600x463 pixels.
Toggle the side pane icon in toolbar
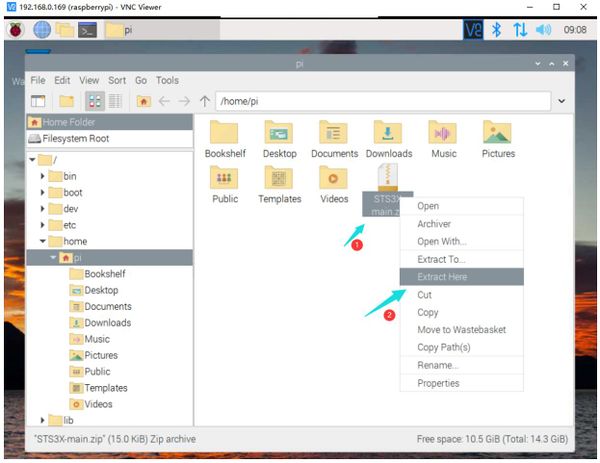coord(38,101)
